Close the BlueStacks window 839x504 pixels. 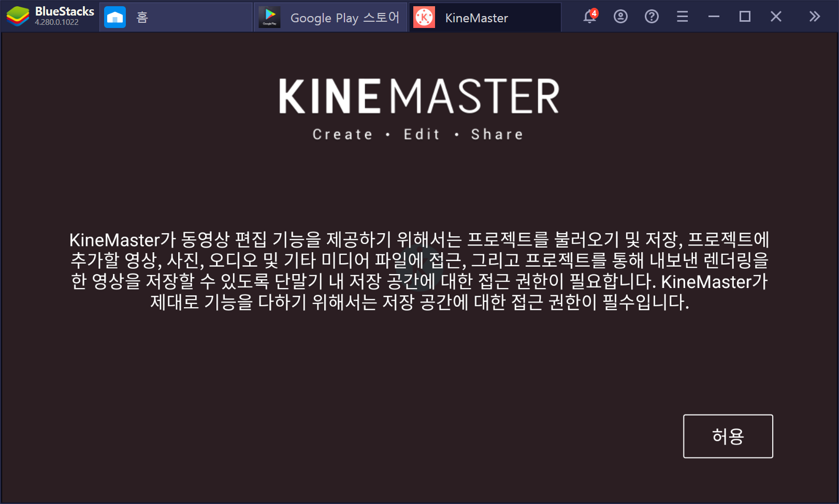pyautogui.click(x=776, y=17)
